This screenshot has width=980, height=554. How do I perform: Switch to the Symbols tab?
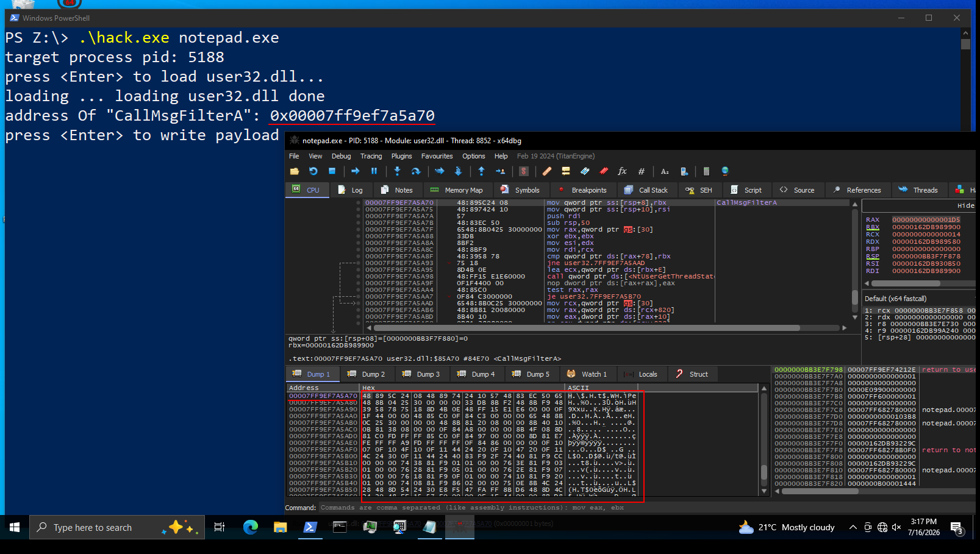(520, 190)
